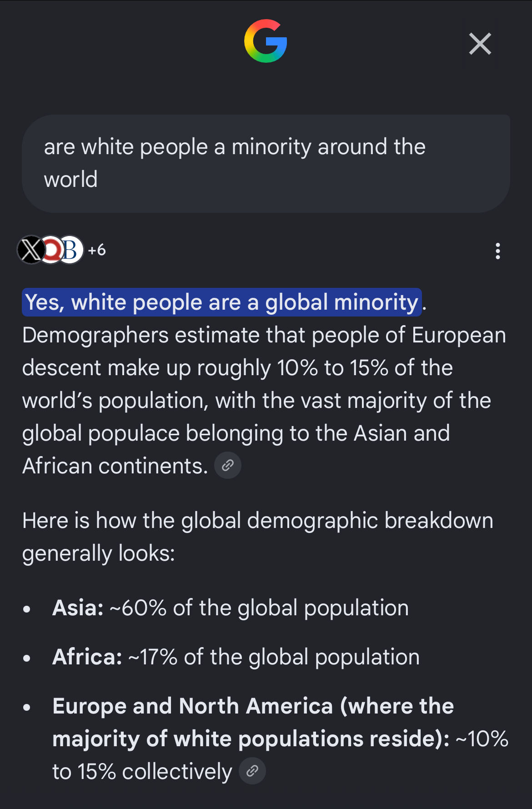
Task: Click the Google G logo
Action: 266,41
